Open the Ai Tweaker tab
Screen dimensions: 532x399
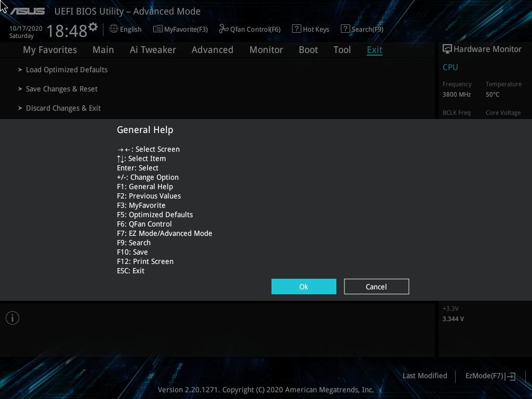pos(153,50)
